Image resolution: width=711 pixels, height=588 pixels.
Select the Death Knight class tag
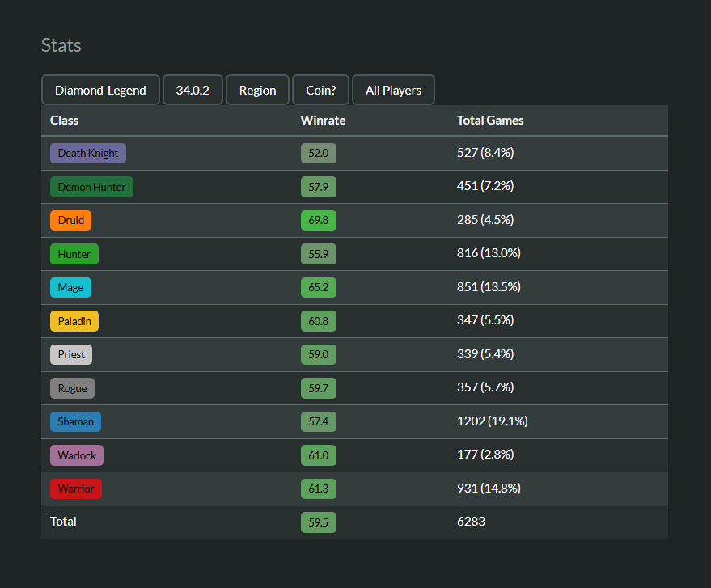[x=88, y=154]
